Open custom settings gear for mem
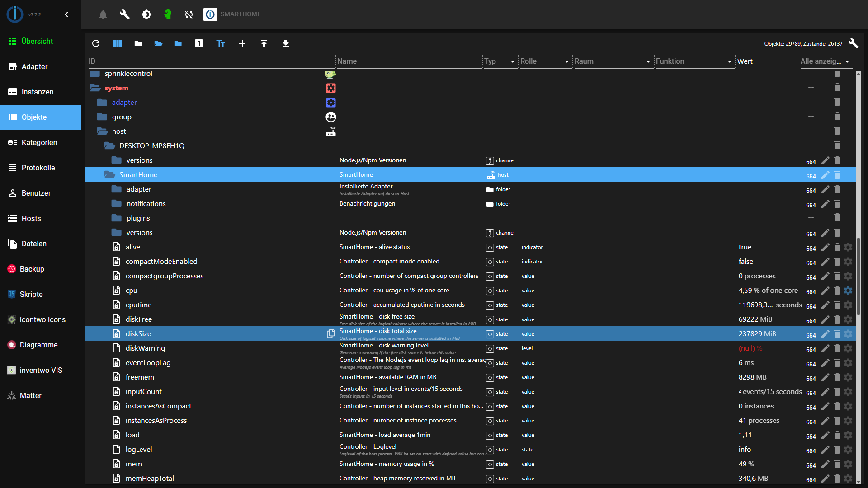 pos(848,464)
